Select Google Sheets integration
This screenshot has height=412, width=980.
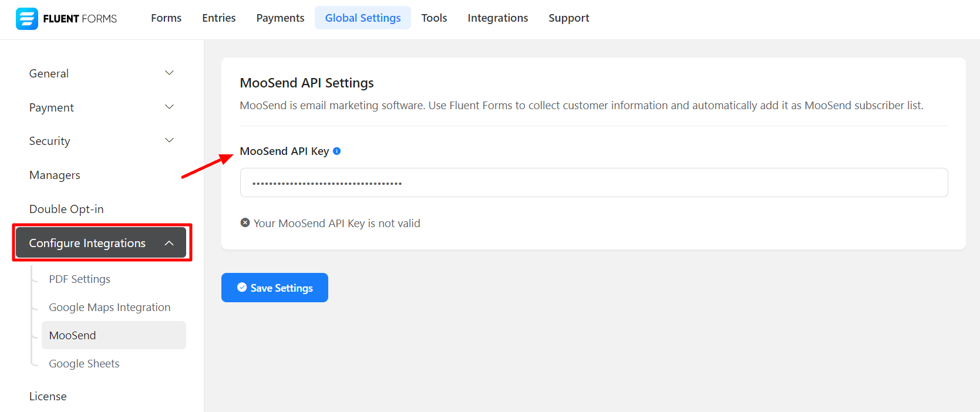coord(84,363)
